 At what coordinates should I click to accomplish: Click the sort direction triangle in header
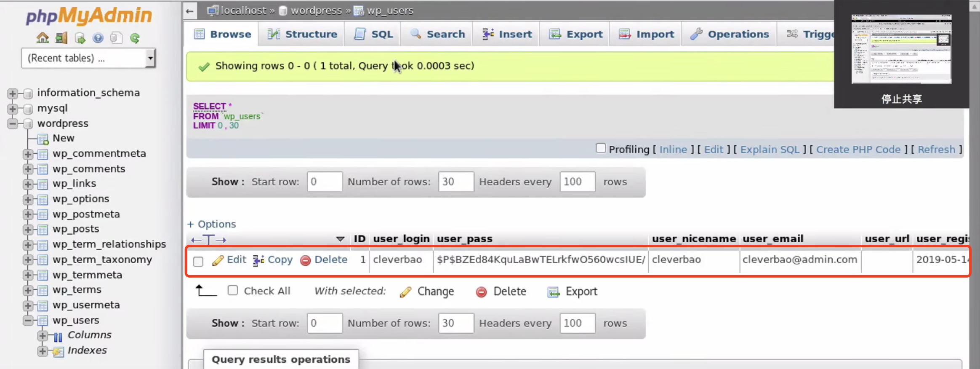341,239
